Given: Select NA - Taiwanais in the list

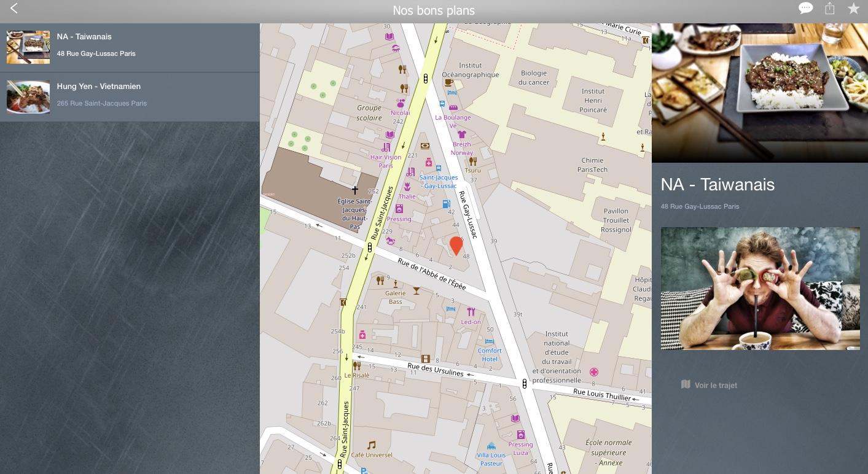Looking at the screenshot, I should 130,47.
